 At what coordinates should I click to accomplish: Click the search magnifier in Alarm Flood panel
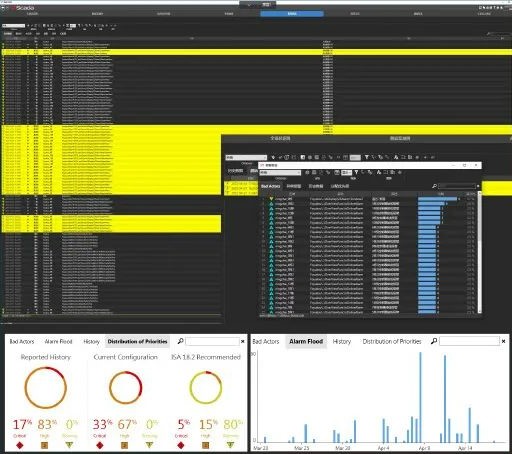tap(434, 341)
